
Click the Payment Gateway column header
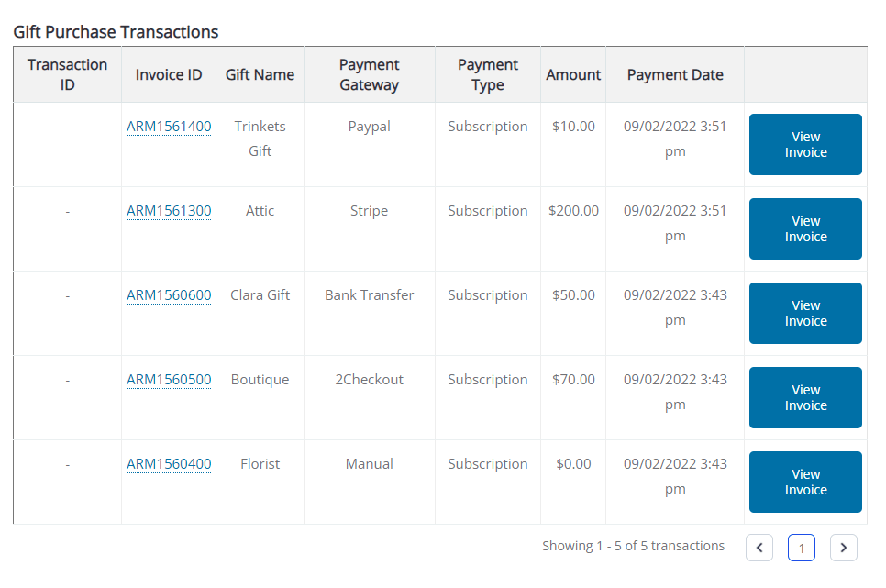369,74
